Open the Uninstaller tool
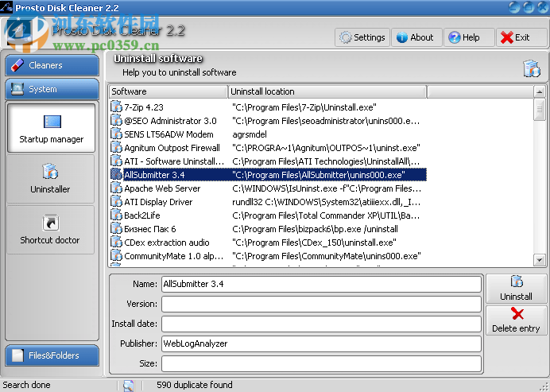The image size is (550, 392). tap(51, 178)
